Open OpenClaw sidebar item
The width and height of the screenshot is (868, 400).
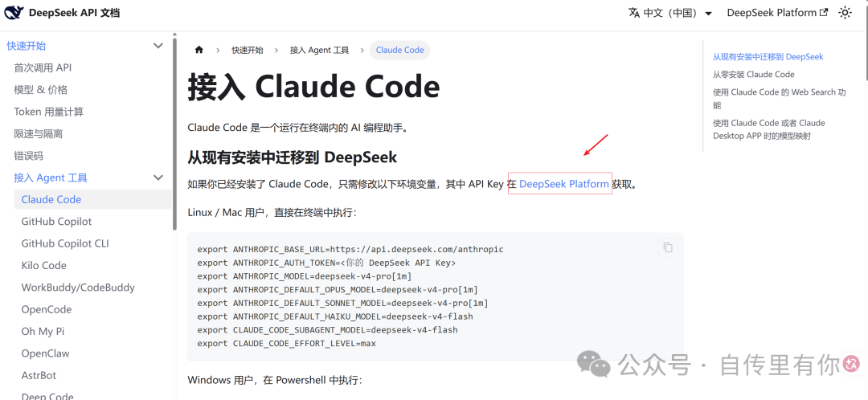[45, 353]
